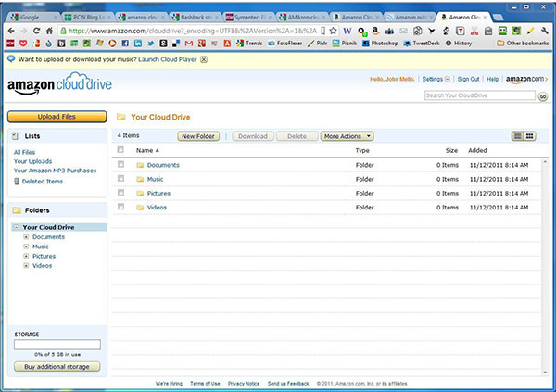
Task: Check the box for the Pictures row
Action: tap(120, 192)
